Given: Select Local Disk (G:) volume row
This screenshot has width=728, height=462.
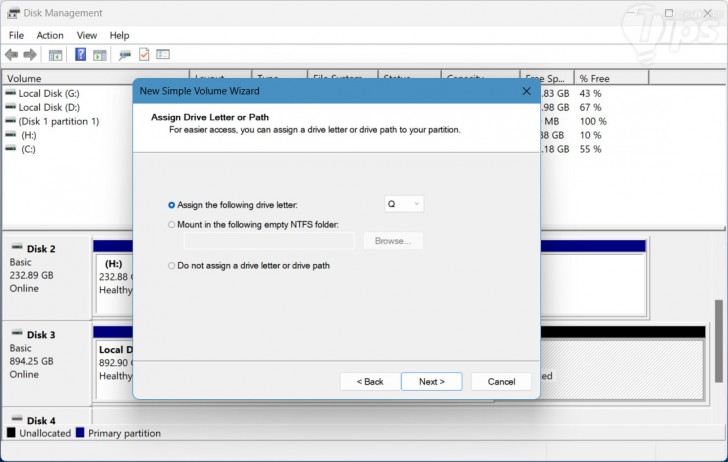Looking at the screenshot, I should coord(49,93).
